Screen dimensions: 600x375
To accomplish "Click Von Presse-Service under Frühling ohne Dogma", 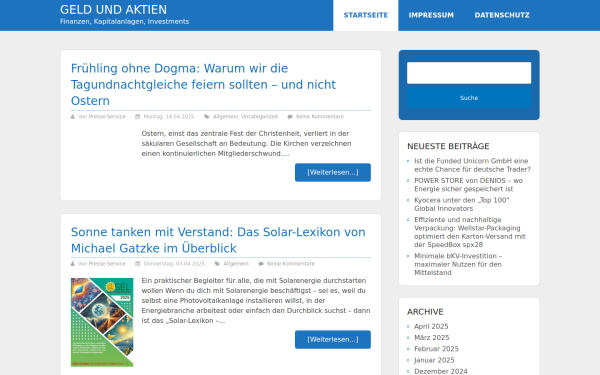I will 101,117.
